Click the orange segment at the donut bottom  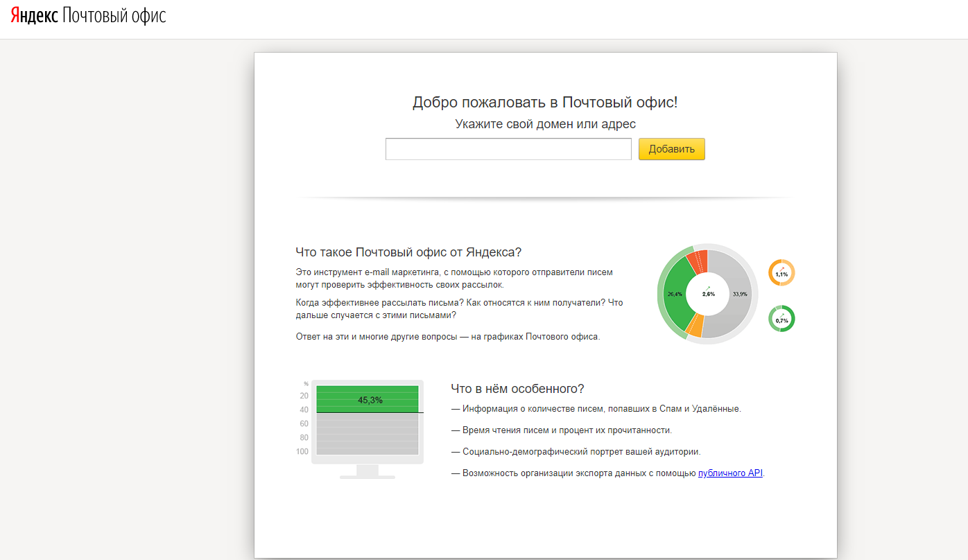click(695, 326)
